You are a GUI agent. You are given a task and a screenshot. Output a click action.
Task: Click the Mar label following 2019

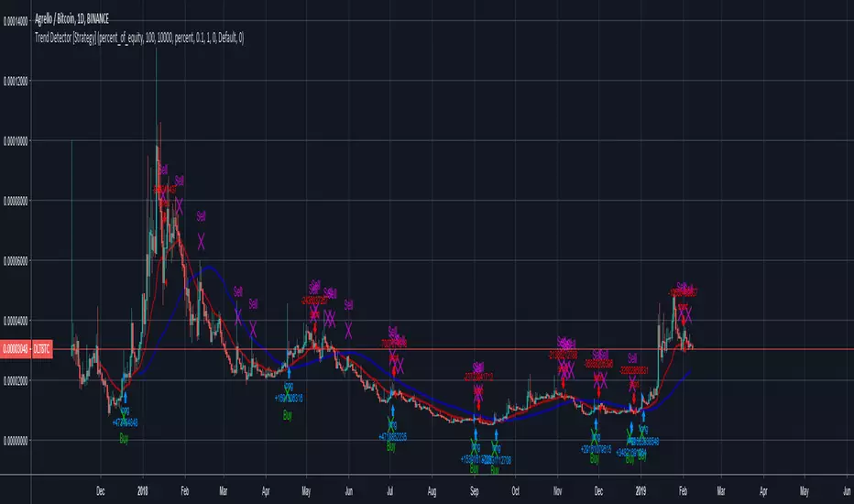[x=721, y=491]
